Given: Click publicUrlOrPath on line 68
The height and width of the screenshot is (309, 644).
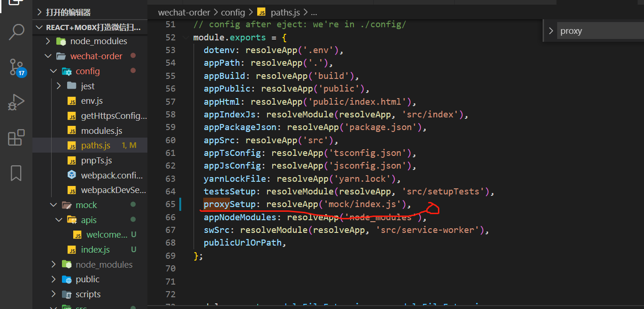Looking at the screenshot, I should pos(243,243).
